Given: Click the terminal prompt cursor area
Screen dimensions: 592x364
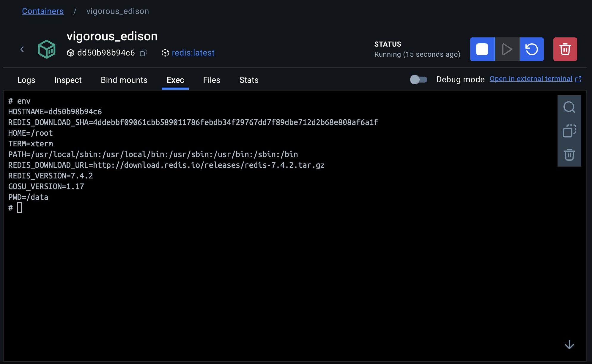Looking at the screenshot, I should point(20,208).
